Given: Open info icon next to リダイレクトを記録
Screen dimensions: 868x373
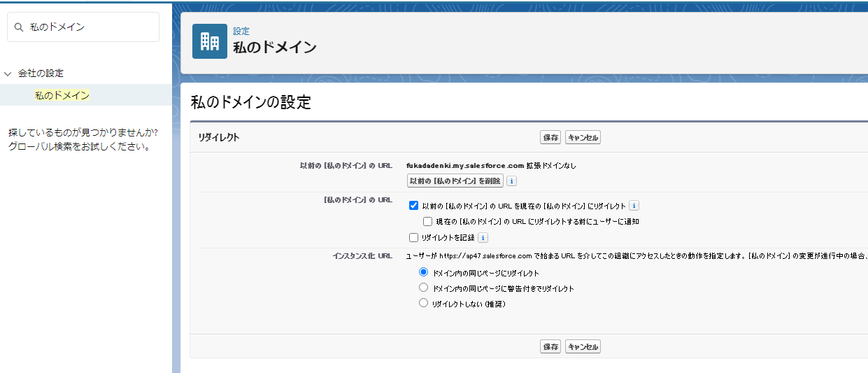Looking at the screenshot, I should (x=483, y=238).
